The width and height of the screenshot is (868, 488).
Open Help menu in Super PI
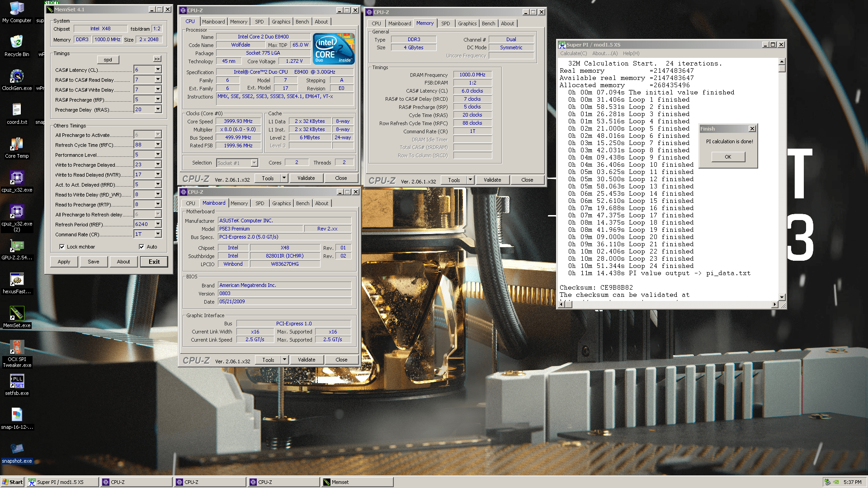tap(631, 53)
